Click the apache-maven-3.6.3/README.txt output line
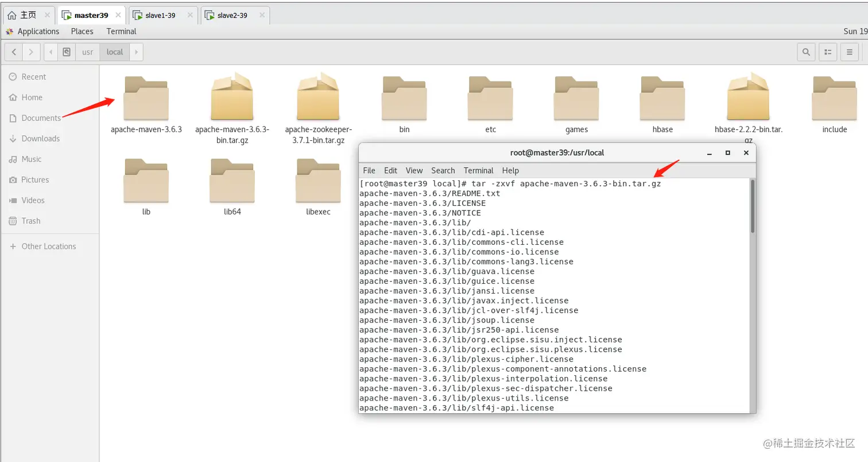 point(430,194)
